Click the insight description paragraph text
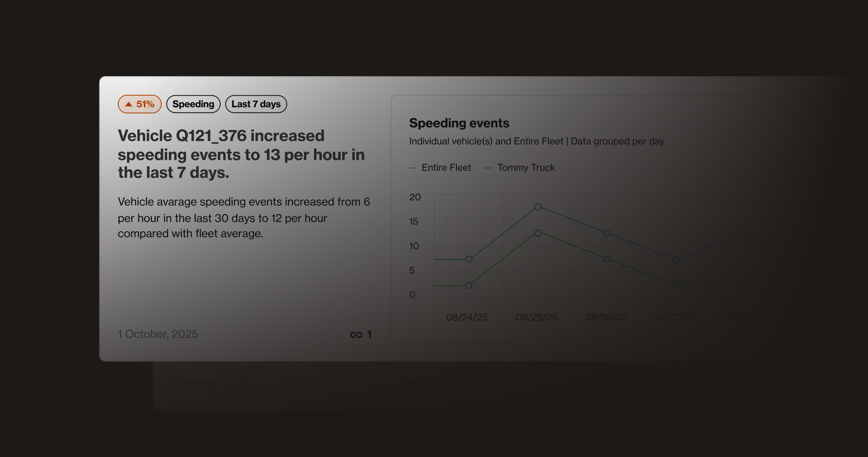This screenshot has width=868, height=457. click(x=244, y=217)
